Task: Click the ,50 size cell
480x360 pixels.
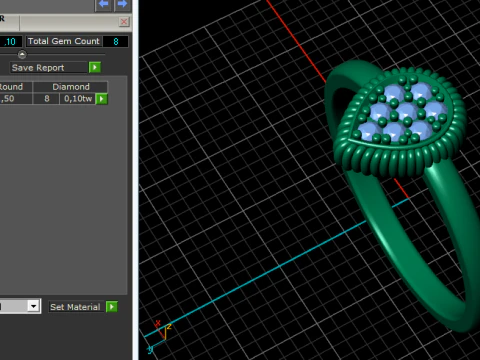Action: pos(16,99)
